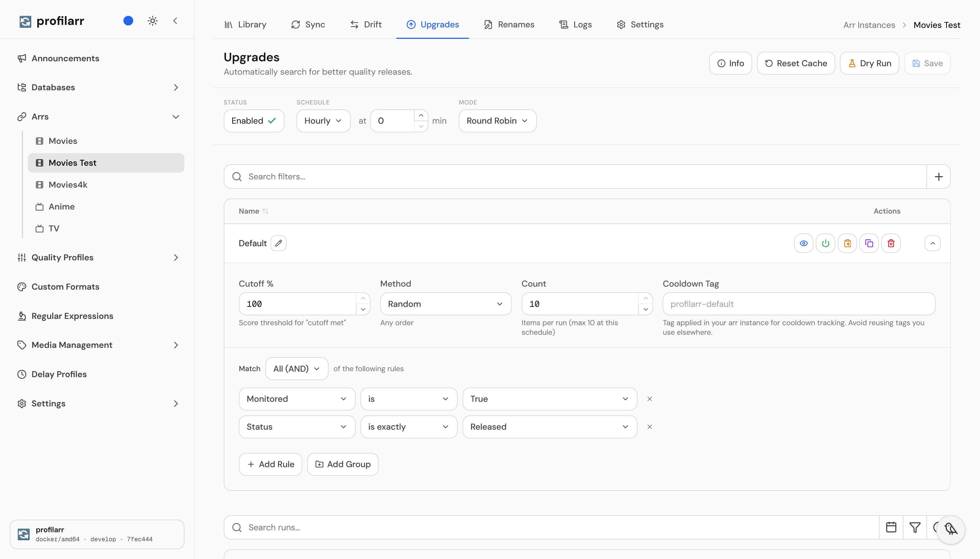Viewport: 980px width, 559px height.
Task: Preview the Default filter with eye icon
Action: click(x=803, y=243)
